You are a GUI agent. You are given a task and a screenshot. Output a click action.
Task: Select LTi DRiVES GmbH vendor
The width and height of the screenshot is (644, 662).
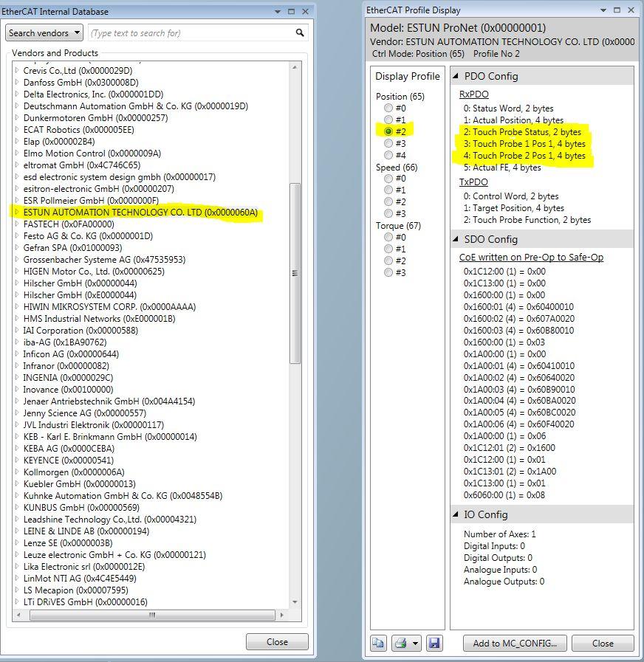[x=86, y=602]
